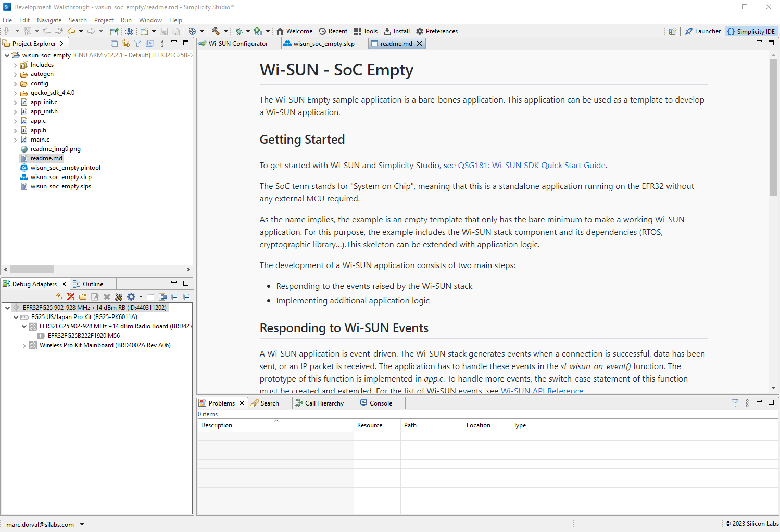Viewport: 780px width, 532px height.
Task: Toggle Link with Editor in Project Explorer
Action: point(125,43)
